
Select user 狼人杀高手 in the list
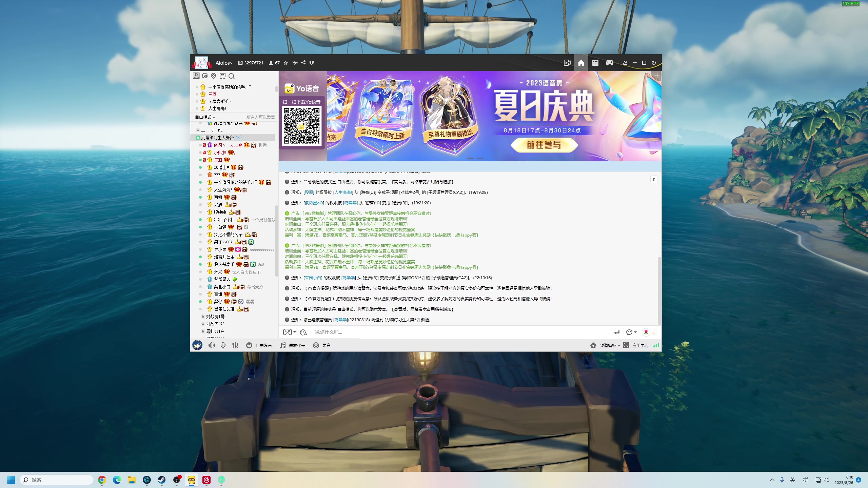click(x=224, y=264)
